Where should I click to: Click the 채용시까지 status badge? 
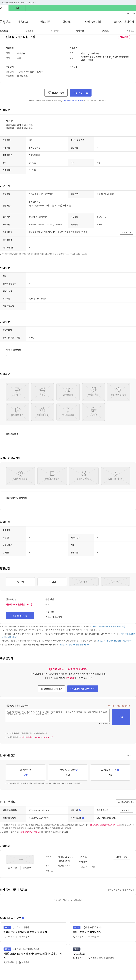pos(124,37)
